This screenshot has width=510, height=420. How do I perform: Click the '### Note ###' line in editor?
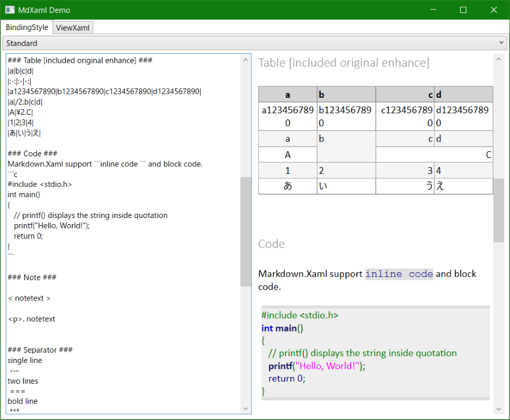(x=32, y=277)
